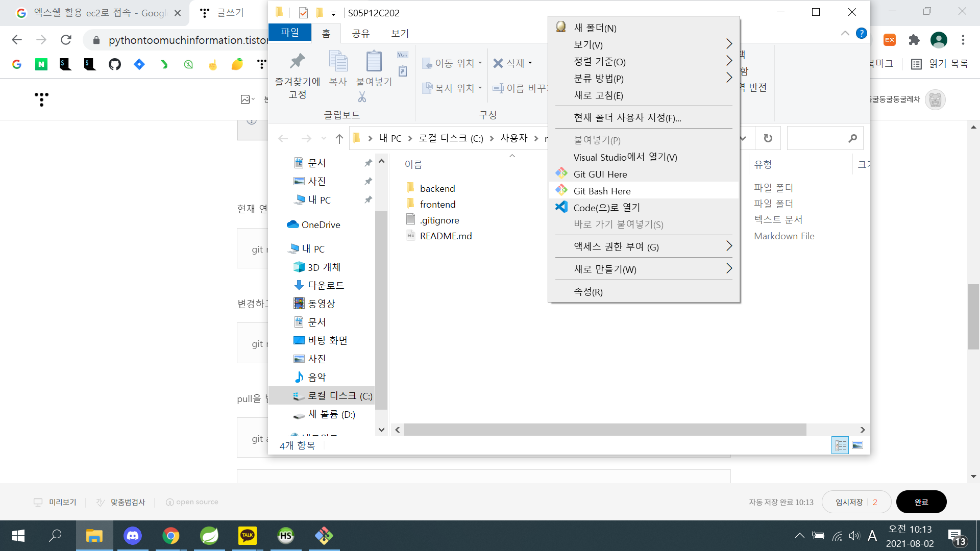Select 속성(R) in the context menu

tap(588, 292)
